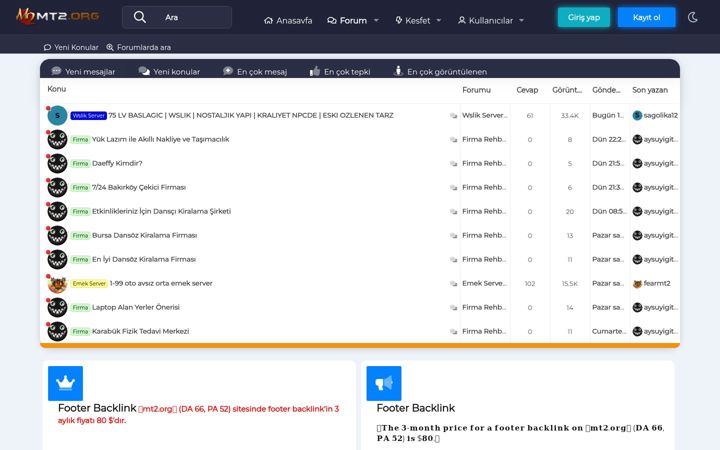Click the search magnifier icon
720x450 pixels.
click(x=140, y=17)
